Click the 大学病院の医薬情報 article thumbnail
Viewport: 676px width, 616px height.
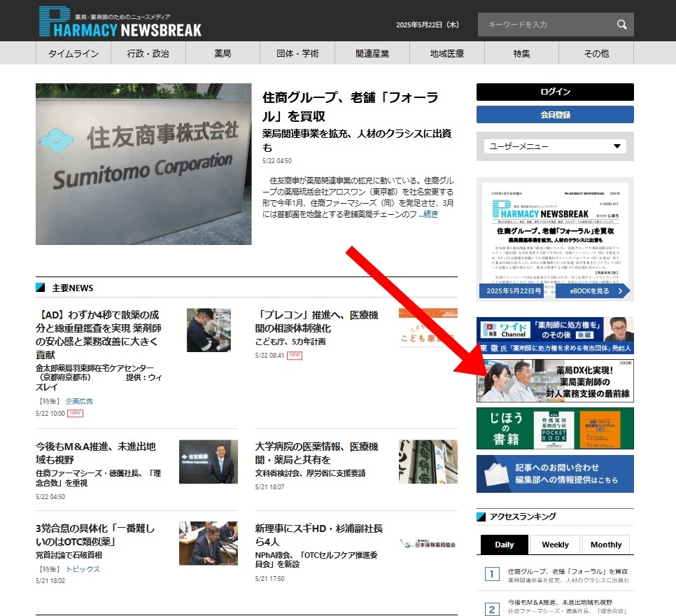tap(428, 461)
